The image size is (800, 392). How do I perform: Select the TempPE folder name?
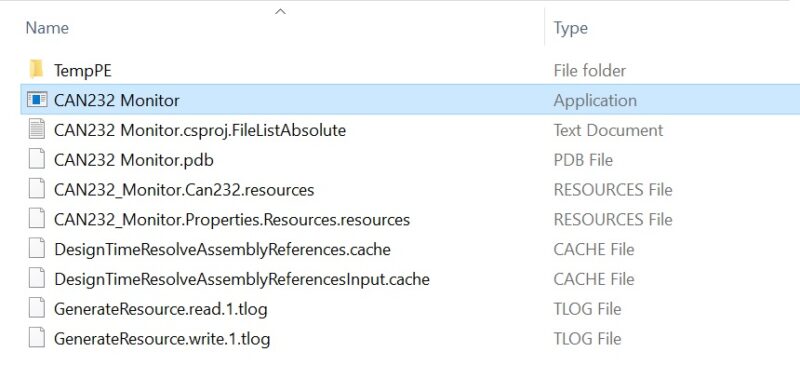click(83, 70)
